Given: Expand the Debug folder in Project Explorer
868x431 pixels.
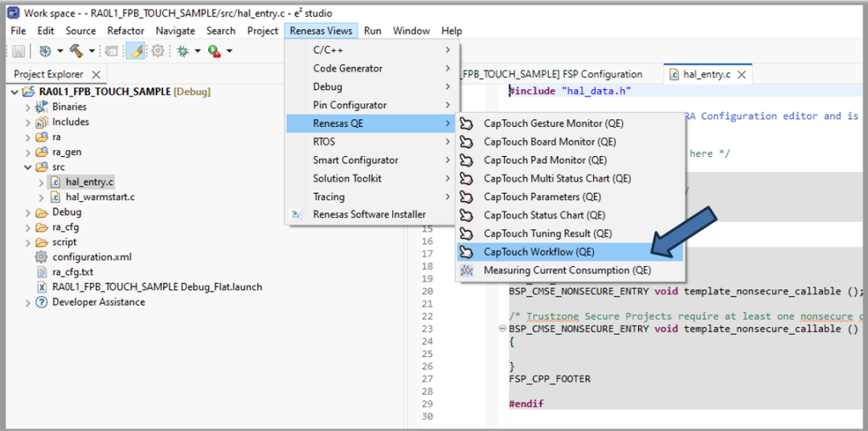Looking at the screenshot, I should coord(28,213).
